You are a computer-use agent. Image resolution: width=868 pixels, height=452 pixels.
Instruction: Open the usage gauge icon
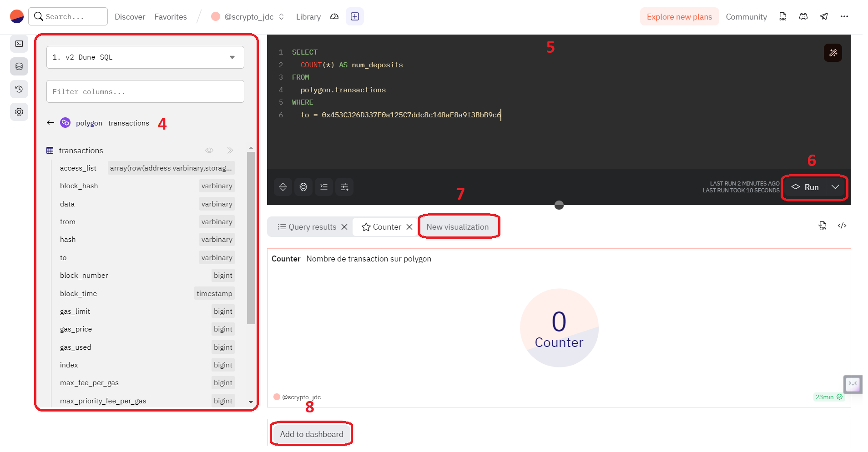pos(334,17)
